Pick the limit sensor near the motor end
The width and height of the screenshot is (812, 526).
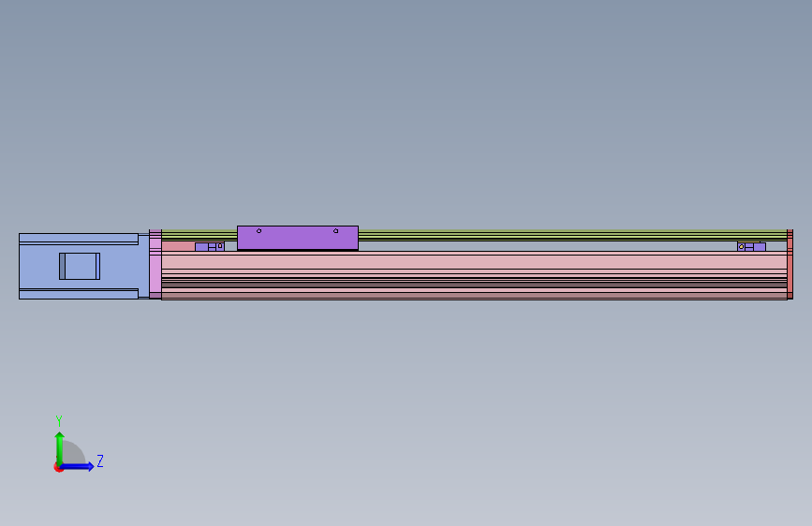tap(210, 246)
